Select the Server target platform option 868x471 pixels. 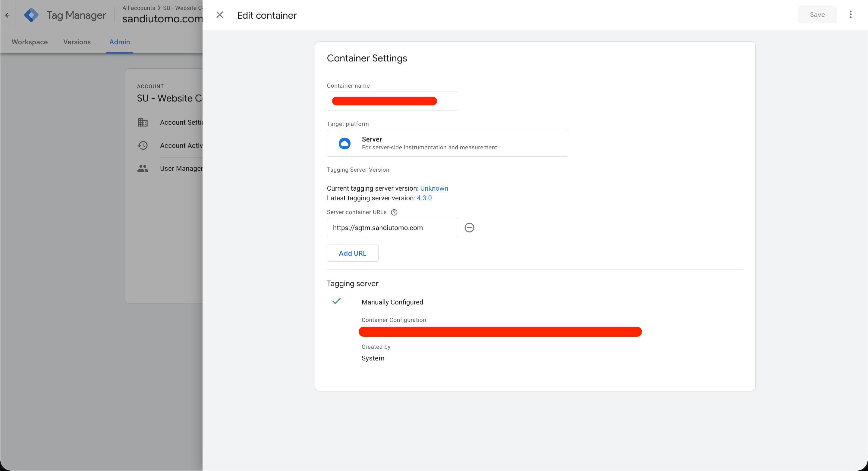[447, 143]
